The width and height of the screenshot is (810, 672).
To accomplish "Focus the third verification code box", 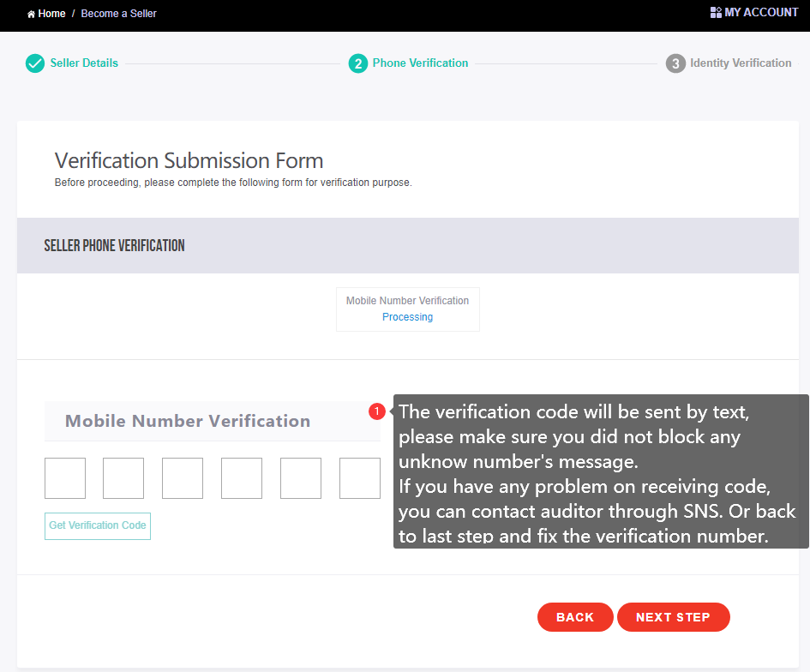I will 183,477.
